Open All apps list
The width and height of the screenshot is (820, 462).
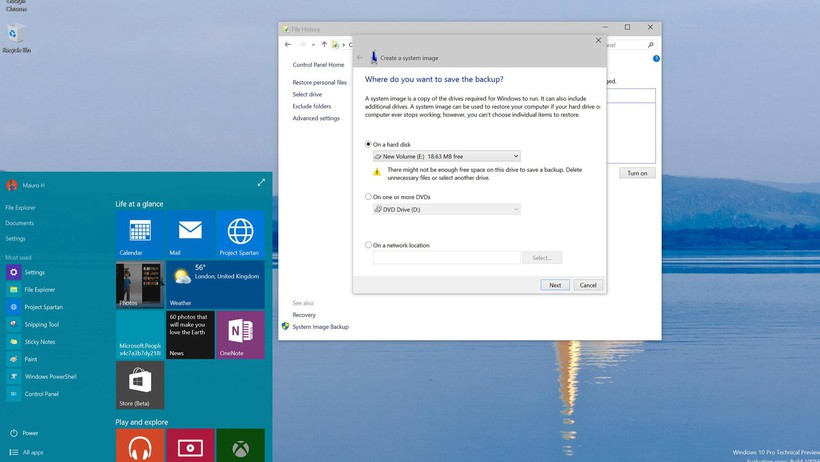(26, 452)
